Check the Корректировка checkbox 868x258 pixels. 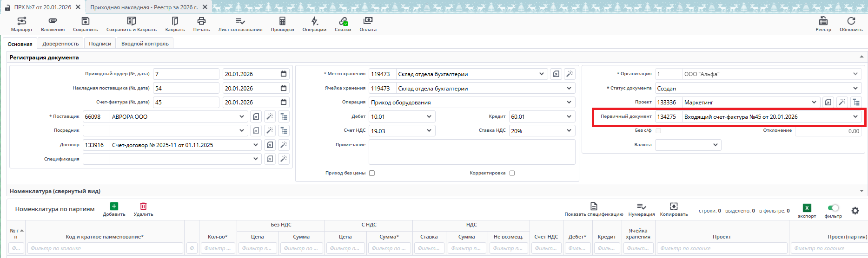[x=512, y=173]
